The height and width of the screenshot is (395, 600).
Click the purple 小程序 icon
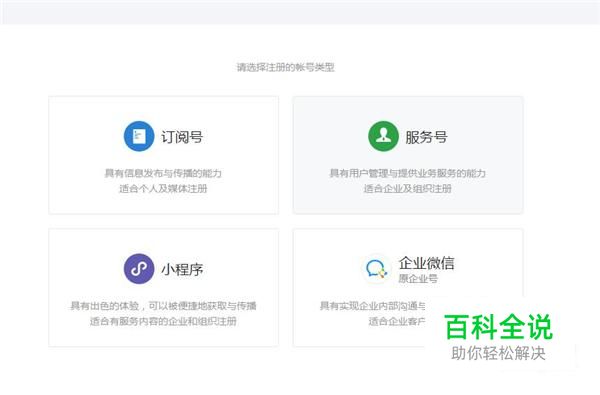[x=139, y=269]
